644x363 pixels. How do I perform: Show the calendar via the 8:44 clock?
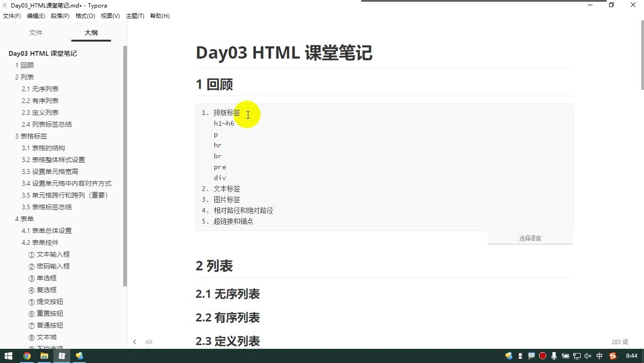[x=632, y=356]
